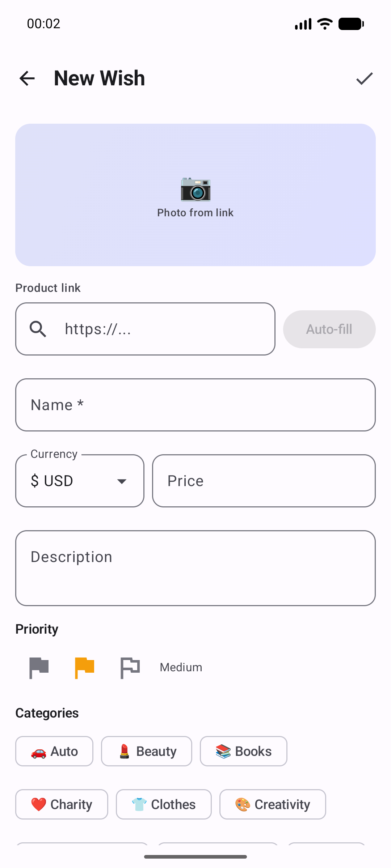Image resolution: width=391 pixels, height=868 pixels.
Task: Toggle the Auto category chip
Action: click(54, 751)
